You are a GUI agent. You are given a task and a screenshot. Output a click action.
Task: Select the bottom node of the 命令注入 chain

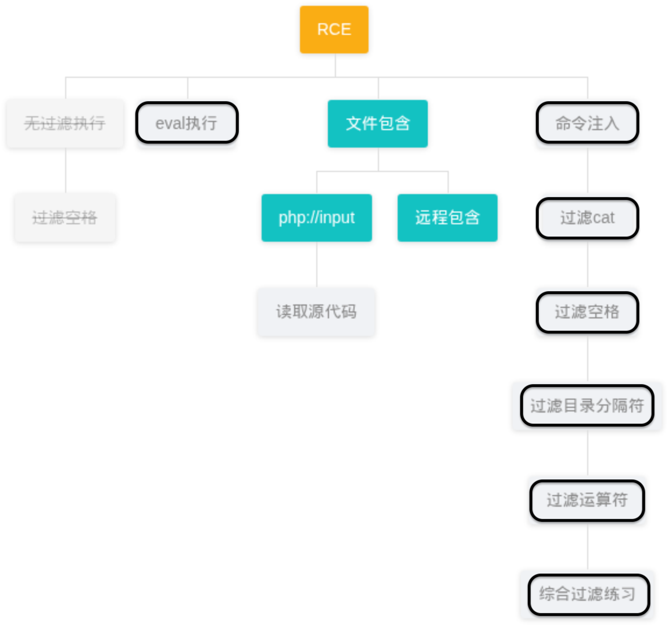pyautogui.click(x=588, y=594)
